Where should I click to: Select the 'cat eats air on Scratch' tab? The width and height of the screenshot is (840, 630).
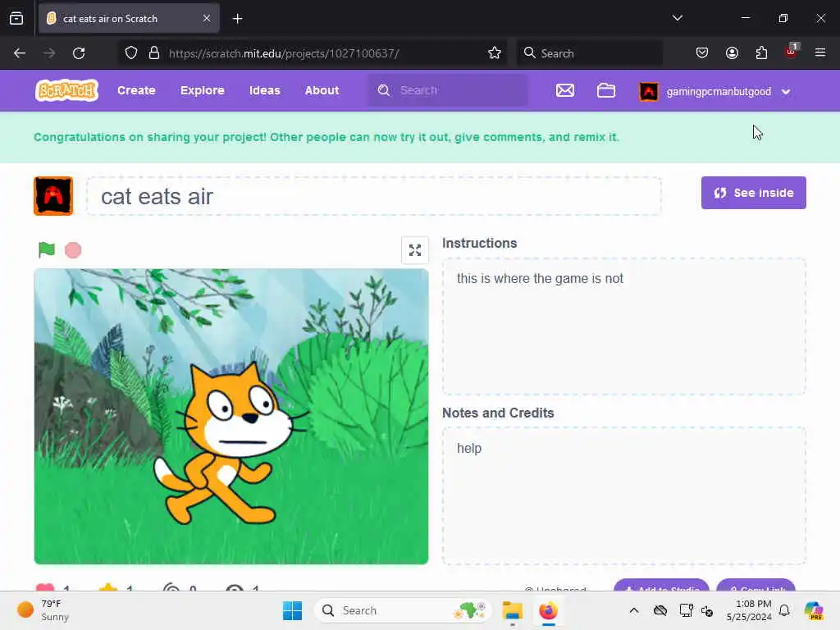[129, 19]
